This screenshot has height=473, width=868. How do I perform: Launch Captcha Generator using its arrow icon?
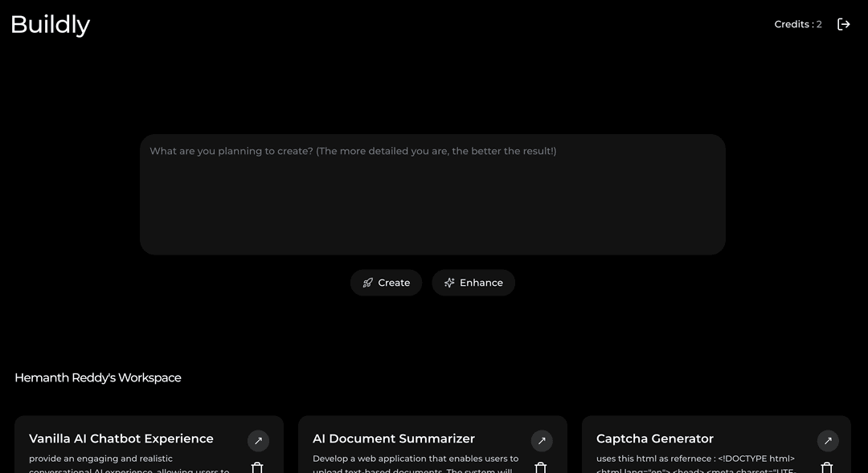click(828, 441)
